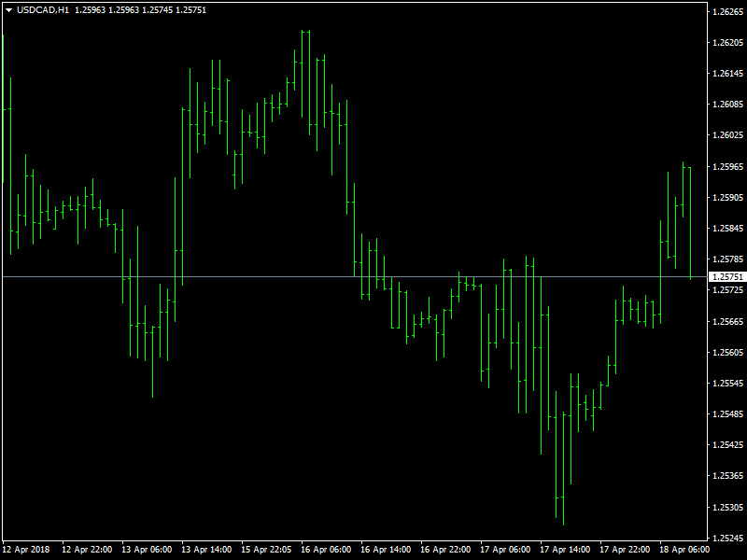
Task: Open the chart dropdown triangle beside USDCAD,H1
Action: click(8, 10)
